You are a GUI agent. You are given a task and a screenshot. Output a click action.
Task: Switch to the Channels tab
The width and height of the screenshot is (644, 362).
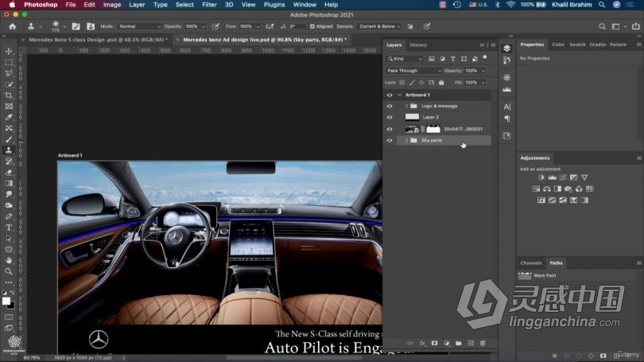click(530, 263)
